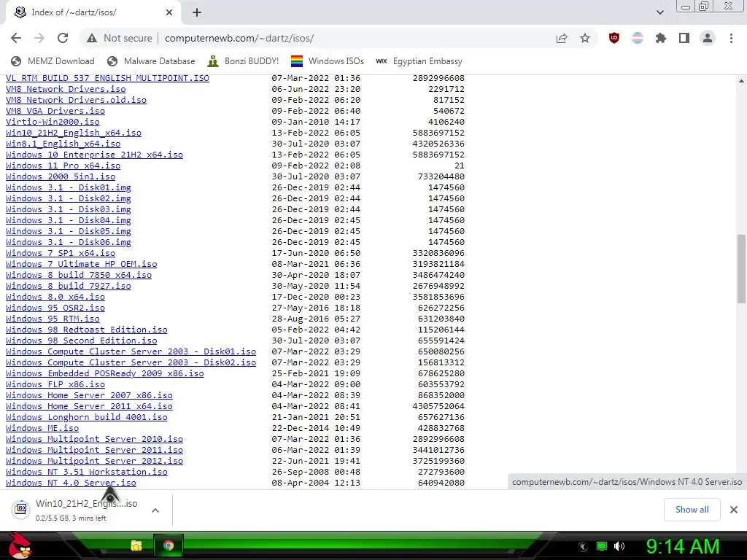This screenshot has height=560, width=747.
Task: Download Windows NT 3.51 Workstation.iso
Action: pos(87,472)
